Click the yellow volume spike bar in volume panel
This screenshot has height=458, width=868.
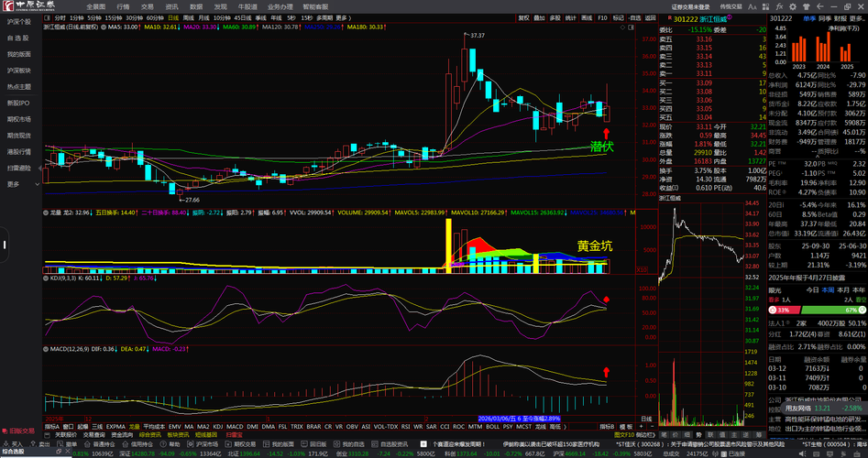[x=449, y=245]
